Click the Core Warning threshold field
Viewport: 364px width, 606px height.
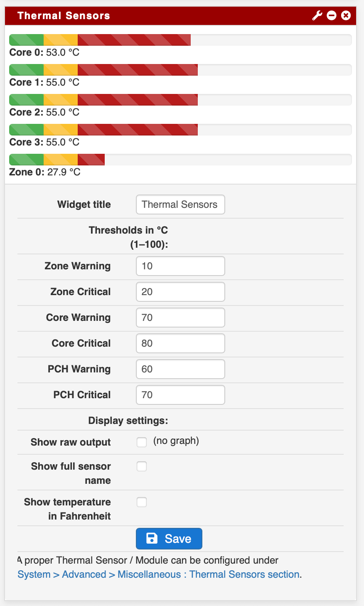(180, 318)
